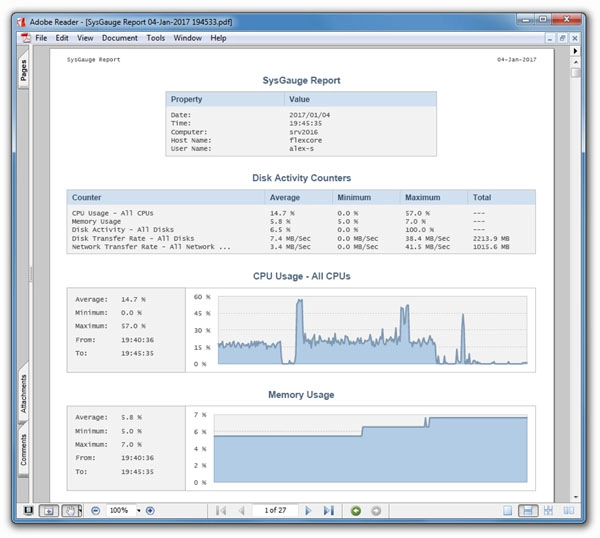Switch to single page layout
Screen dimensions: 600x538
[507, 510]
